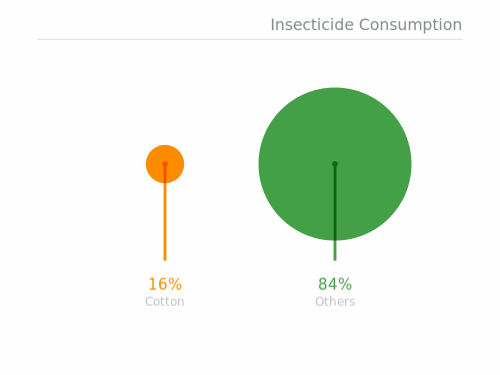Click the Others category label

[335, 302]
